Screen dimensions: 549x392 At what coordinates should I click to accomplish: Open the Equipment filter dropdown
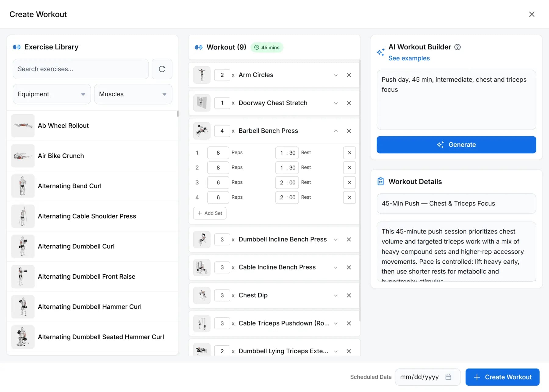(x=51, y=94)
